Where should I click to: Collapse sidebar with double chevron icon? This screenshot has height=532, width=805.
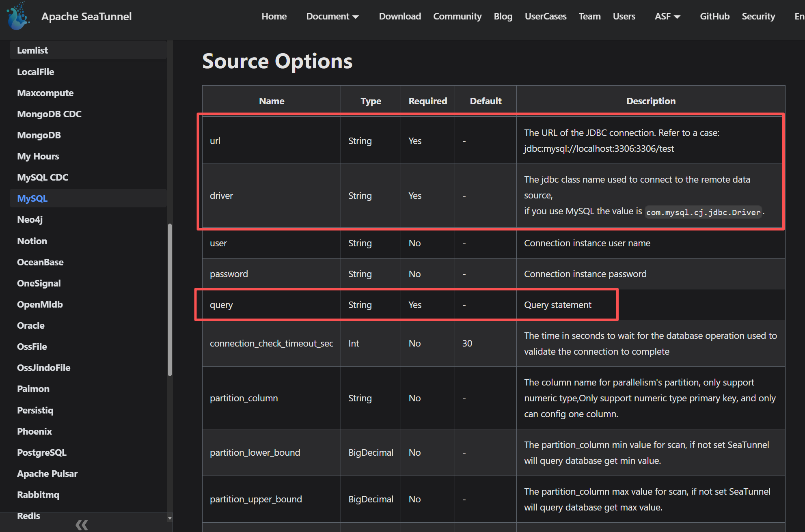82,525
